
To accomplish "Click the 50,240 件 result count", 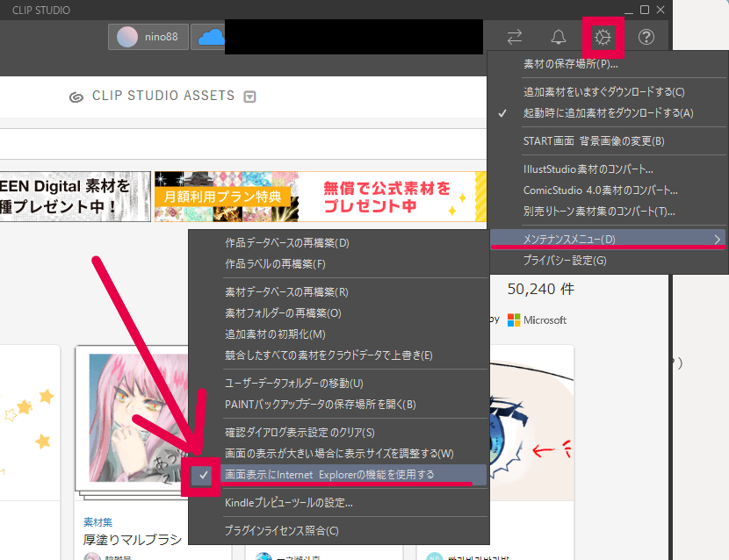I will point(541,289).
